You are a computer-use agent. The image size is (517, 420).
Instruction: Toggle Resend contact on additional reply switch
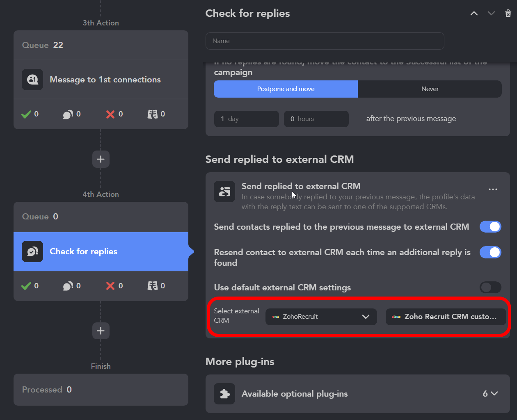[490, 252]
